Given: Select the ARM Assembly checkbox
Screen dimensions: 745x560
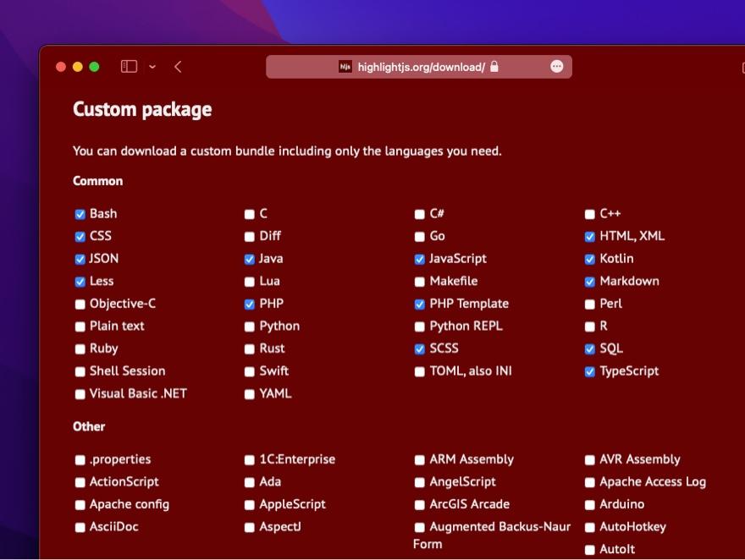Looking at the screenshot, I should click(420, 460).
